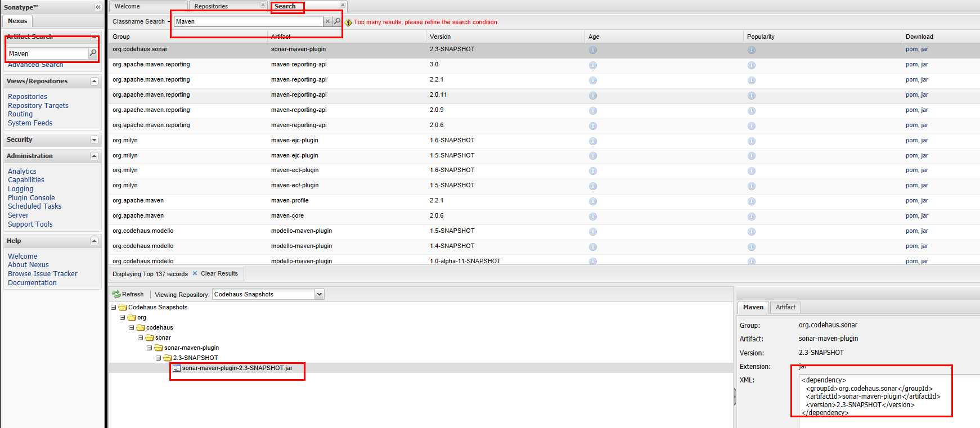Click the Refresh icon in repository browser
980x428 pixels.
click(x=116, y=294)
